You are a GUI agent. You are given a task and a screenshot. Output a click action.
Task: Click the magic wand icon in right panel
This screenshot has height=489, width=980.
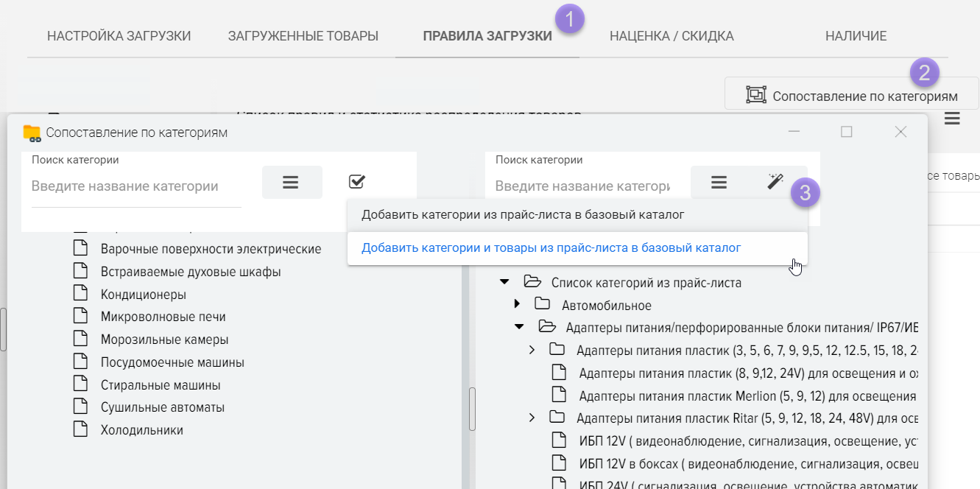point(775,182)
